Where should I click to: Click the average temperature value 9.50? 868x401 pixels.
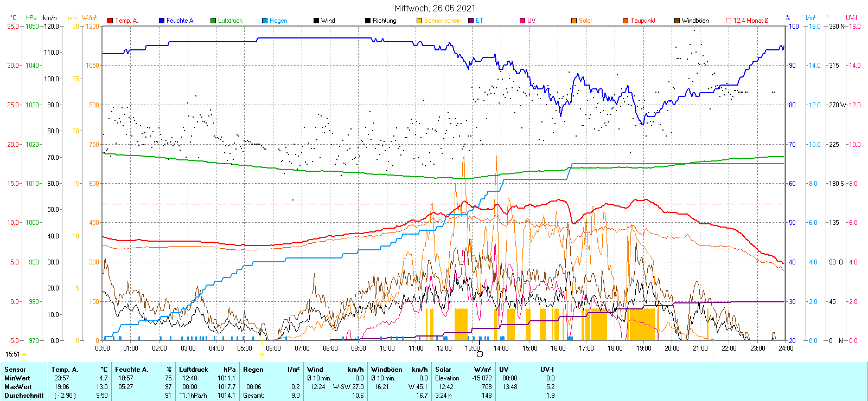102,396
